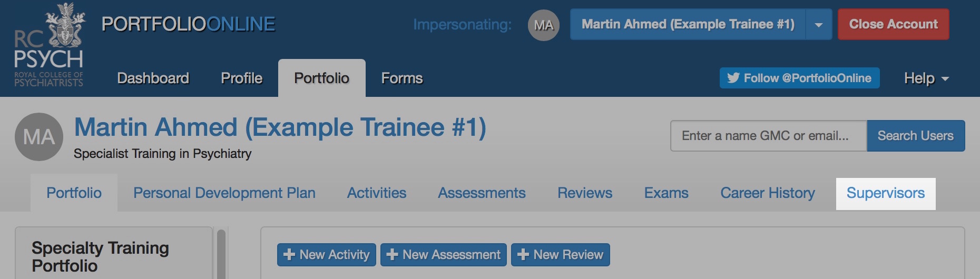Click the large MA profile avatar

pos(39,137)
